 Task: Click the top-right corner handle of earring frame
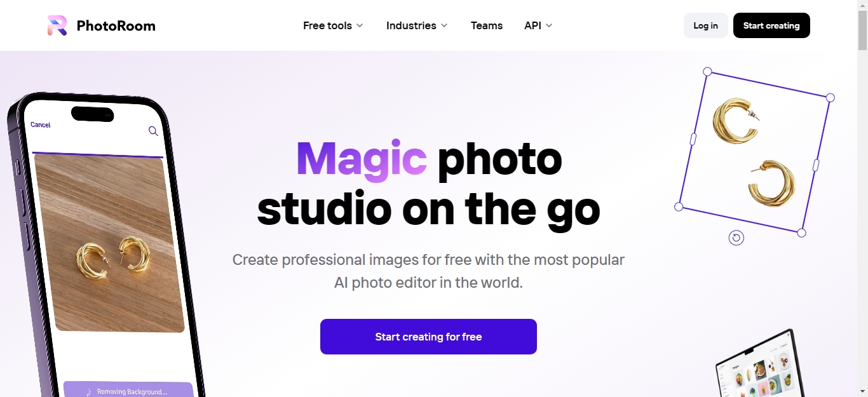[x=830, y=98]
